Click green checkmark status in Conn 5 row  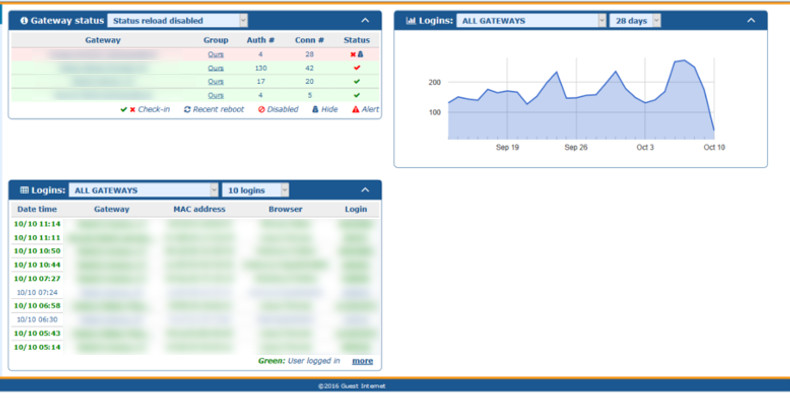[x=357, y=95]
